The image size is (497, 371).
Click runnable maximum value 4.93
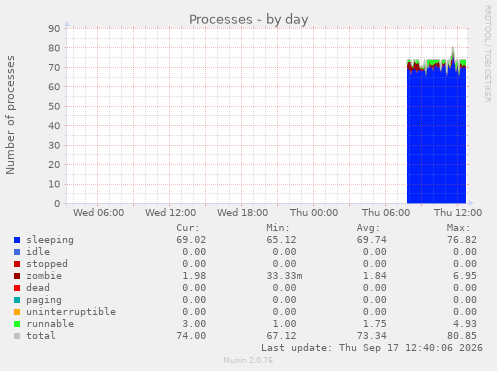point(465,324)
